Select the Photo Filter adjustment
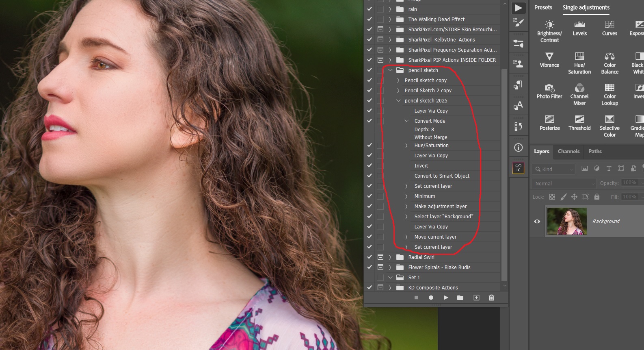 click(x=549, y=88)
